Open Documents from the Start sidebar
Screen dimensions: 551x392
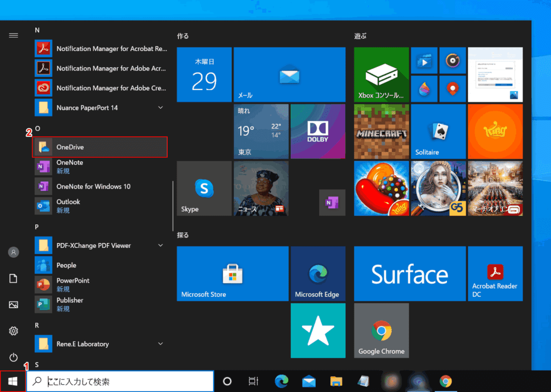[x=13, y=278]
